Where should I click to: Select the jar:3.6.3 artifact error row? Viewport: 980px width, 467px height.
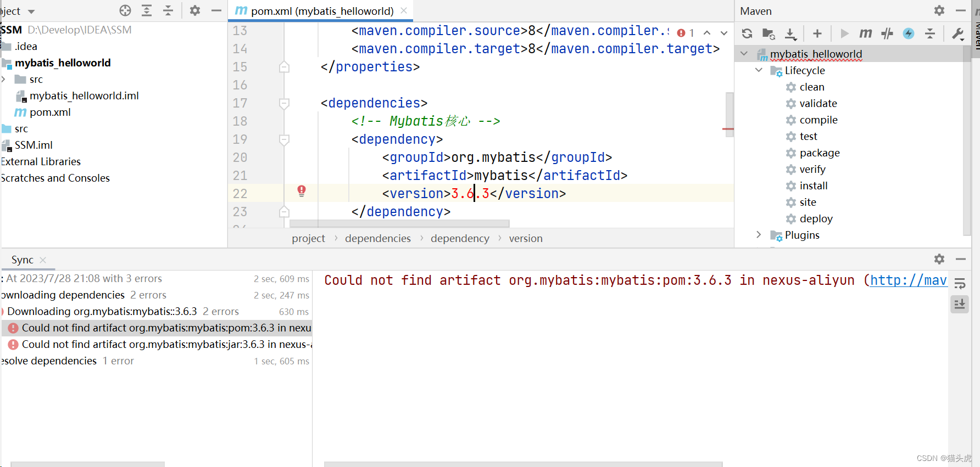point(157,344)
